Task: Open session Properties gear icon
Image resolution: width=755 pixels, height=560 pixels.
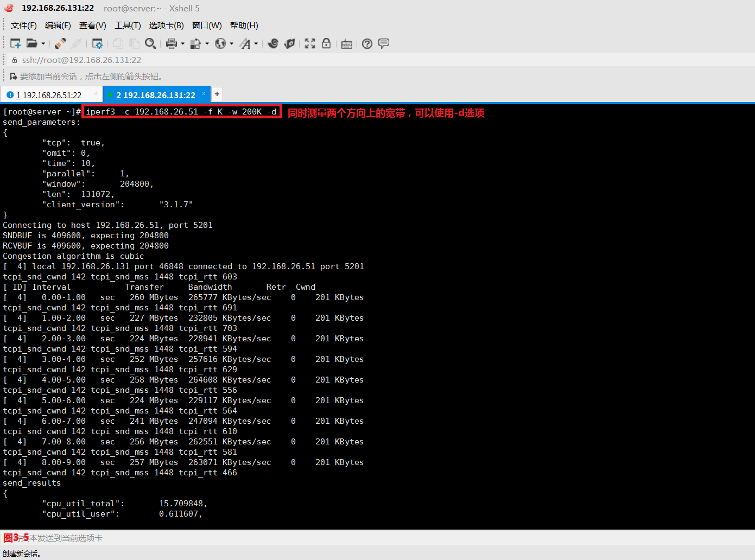Action: [x=97, y=43]
